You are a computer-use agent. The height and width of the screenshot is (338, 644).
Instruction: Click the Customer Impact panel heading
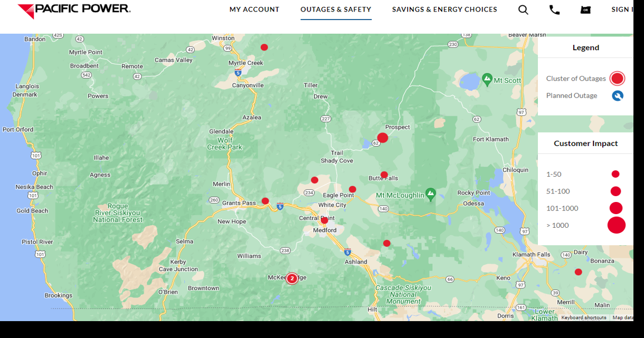586,143
